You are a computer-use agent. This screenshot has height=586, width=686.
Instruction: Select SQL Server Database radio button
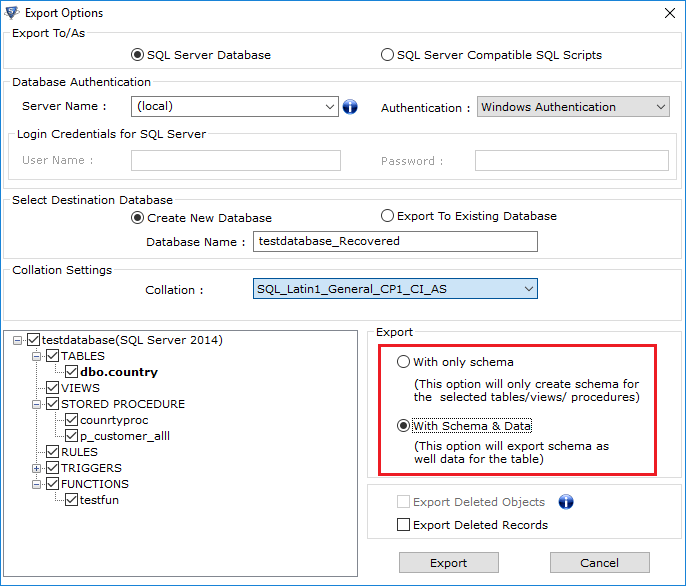click(x=137, y=55)
